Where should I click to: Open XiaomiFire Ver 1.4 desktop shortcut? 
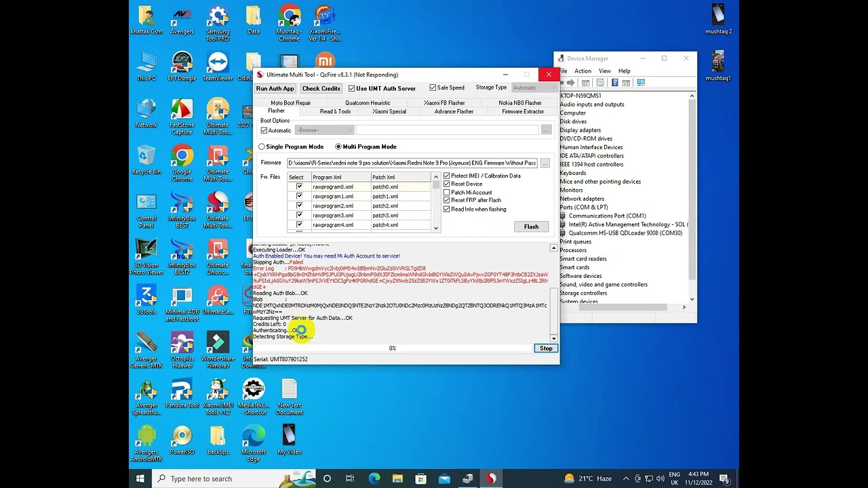[x=325, y=24]
